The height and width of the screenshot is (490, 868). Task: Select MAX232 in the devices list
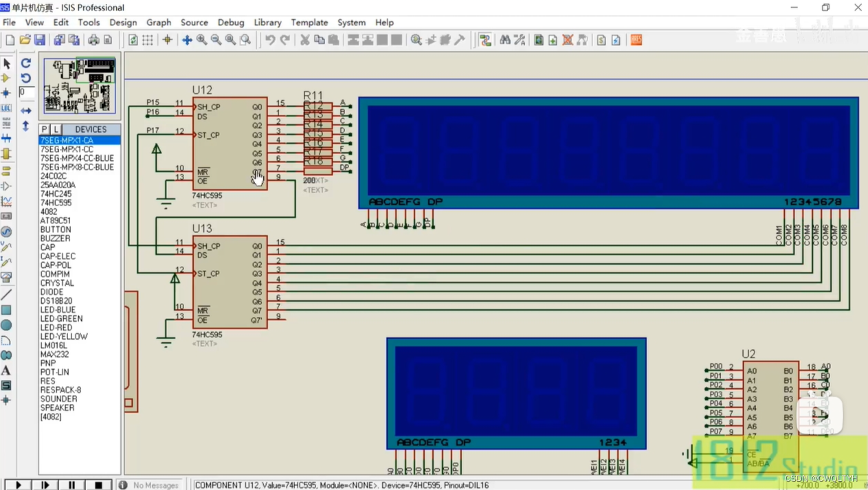click(80, 355)
